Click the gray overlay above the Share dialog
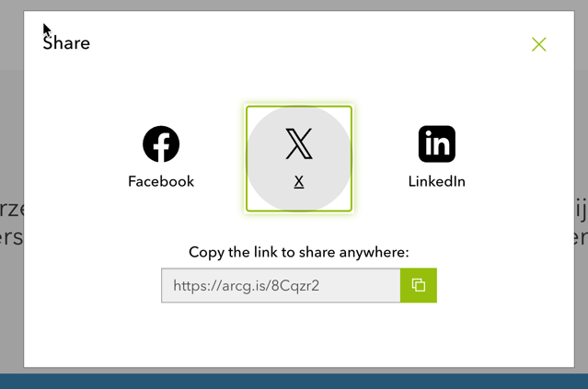The image size is (588, 389). (x=294, y=5)
